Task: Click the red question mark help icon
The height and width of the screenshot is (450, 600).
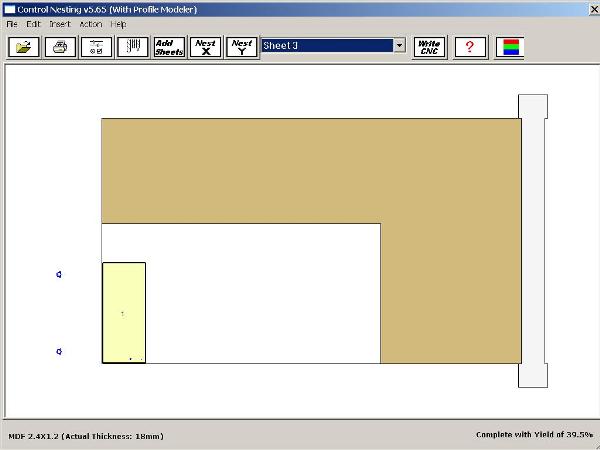Action: click(x=470, y=47)
